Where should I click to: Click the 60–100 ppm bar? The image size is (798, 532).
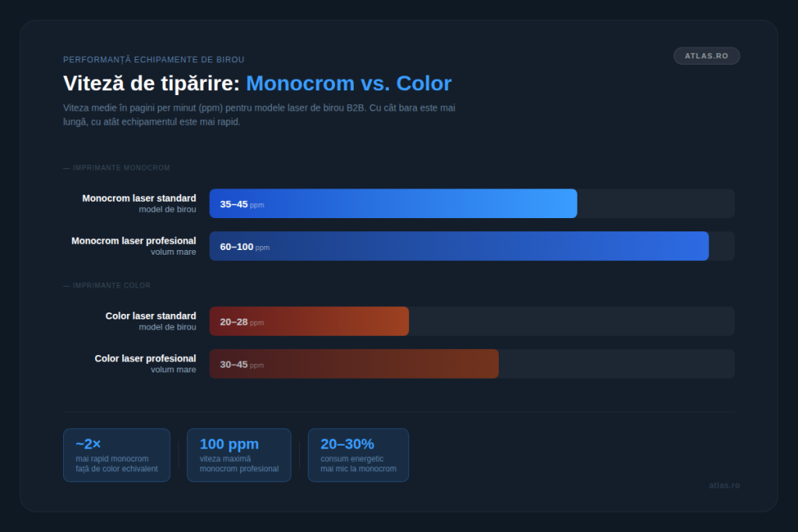pos(459,246)
